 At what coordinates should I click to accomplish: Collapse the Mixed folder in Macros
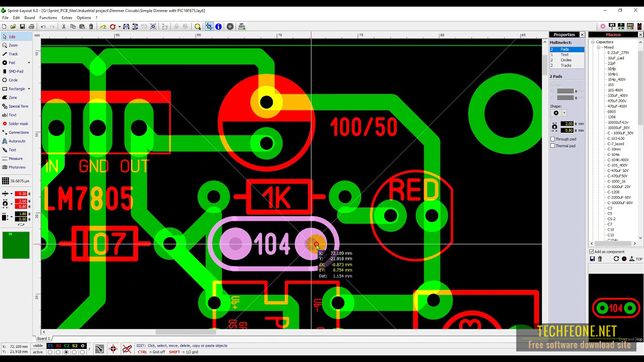599,47
